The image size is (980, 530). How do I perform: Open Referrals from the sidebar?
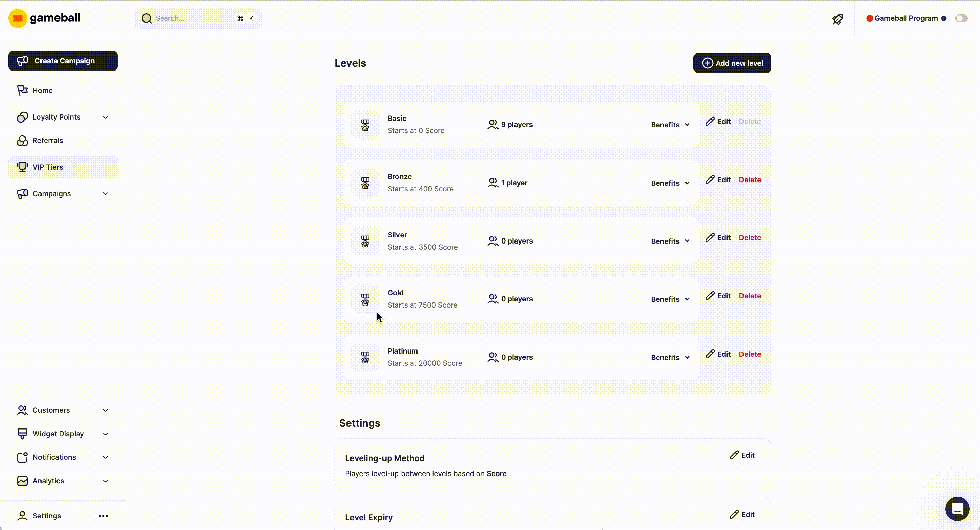(x=48, y=140)
